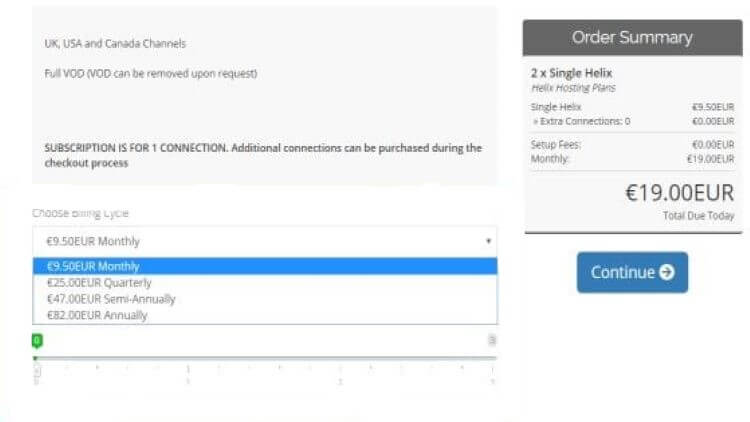
Task: Click the Choose Billing Cycle label
Action: [x=80, y=213]
